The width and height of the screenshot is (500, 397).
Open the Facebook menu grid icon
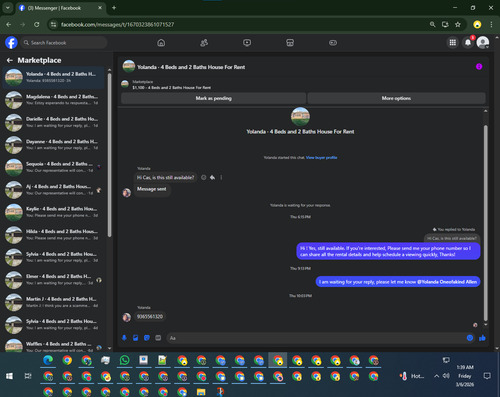(453, 43)
